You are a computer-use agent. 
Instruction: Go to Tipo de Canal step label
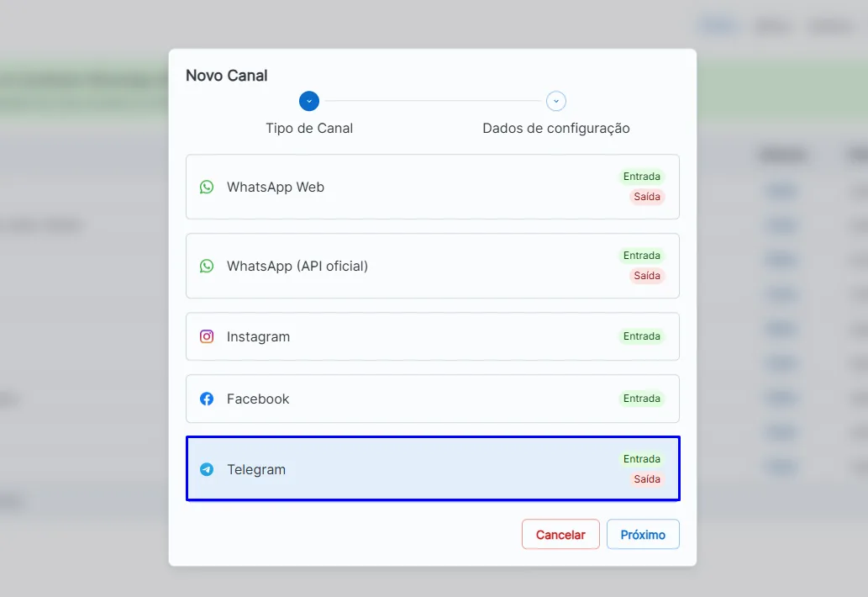[x=309, y=129]
